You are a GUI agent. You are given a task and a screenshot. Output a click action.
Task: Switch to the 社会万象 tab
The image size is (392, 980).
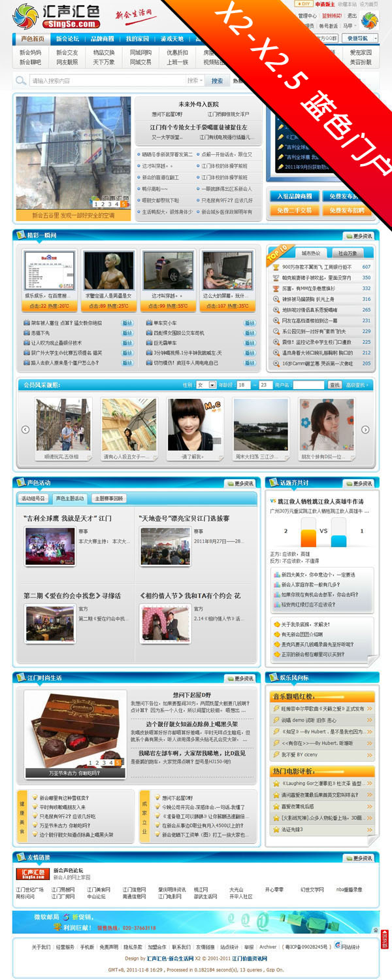347,253
